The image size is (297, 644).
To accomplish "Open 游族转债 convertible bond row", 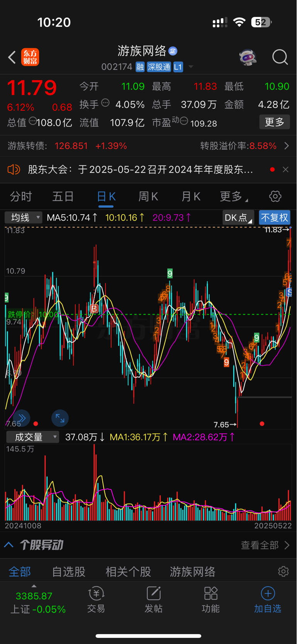I will pyautogui.click(x=148, y=146).
